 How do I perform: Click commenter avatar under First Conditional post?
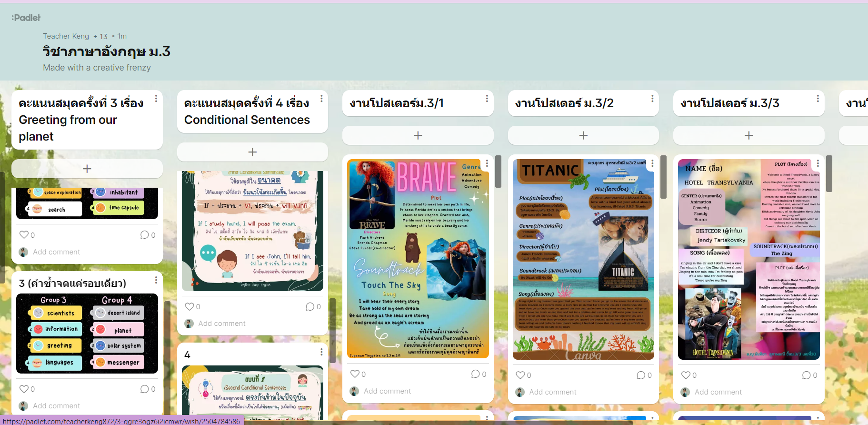click(189, 324)
